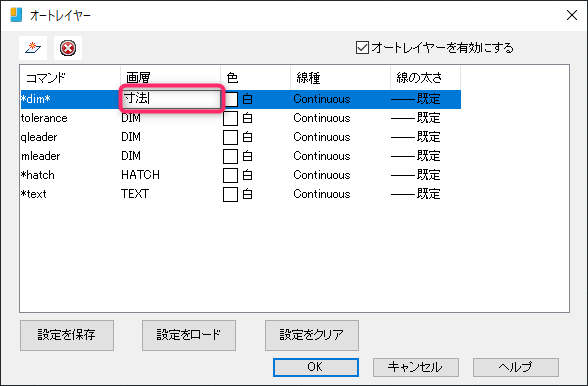
Task: Click the コマンド column header
Action: click(70, 78)
